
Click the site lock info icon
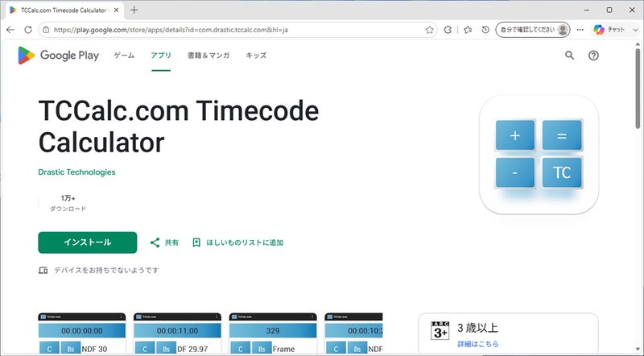pyautogui.click(x=46, y=30)
